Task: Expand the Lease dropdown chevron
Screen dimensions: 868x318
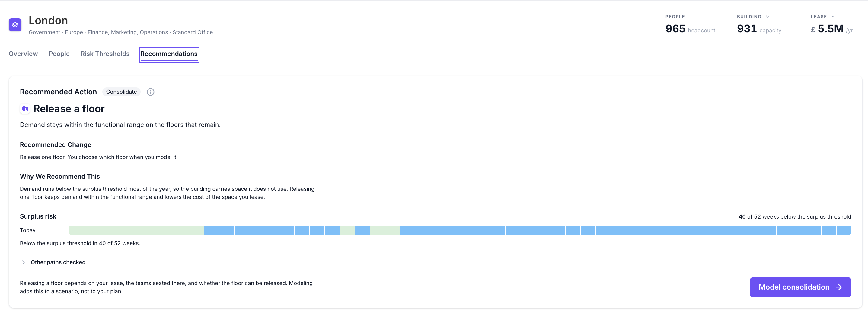Action: click(833, 17)
